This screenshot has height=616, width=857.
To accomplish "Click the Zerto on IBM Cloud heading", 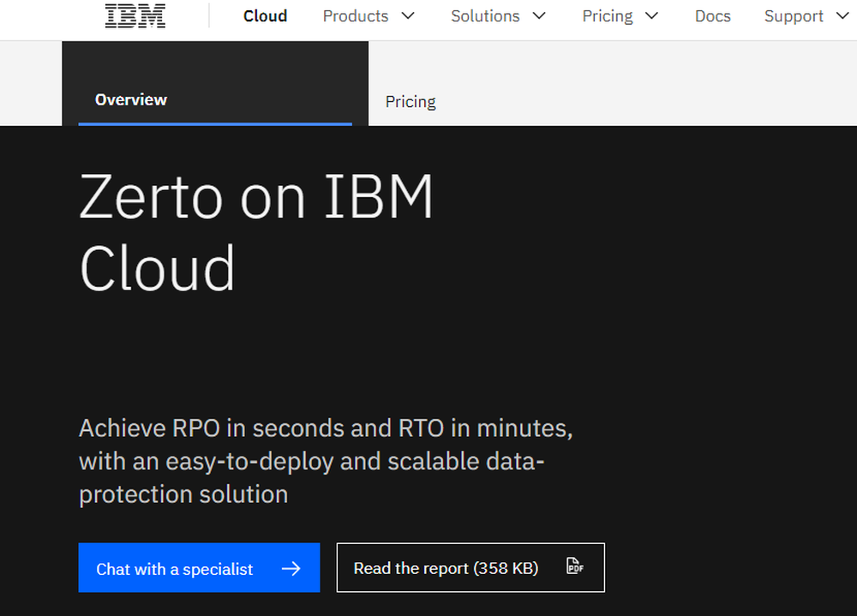I will (256, 232).
